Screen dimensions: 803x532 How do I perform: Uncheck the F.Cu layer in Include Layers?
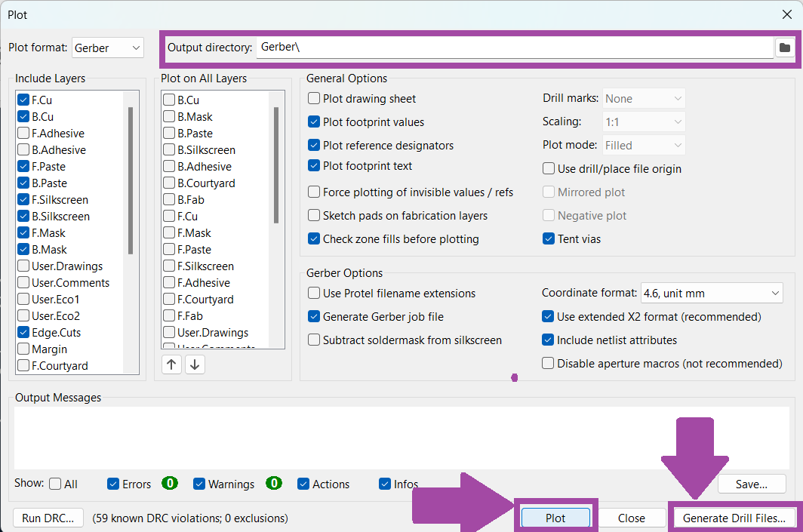23,100
